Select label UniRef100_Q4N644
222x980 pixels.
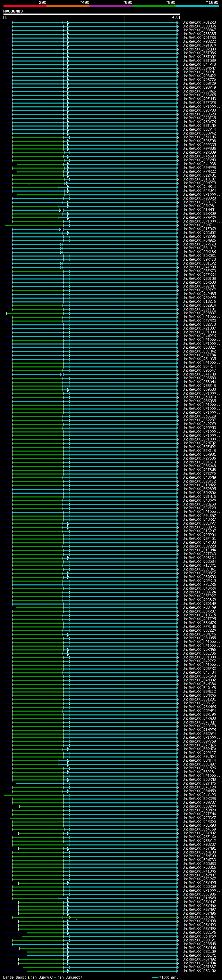199,187
